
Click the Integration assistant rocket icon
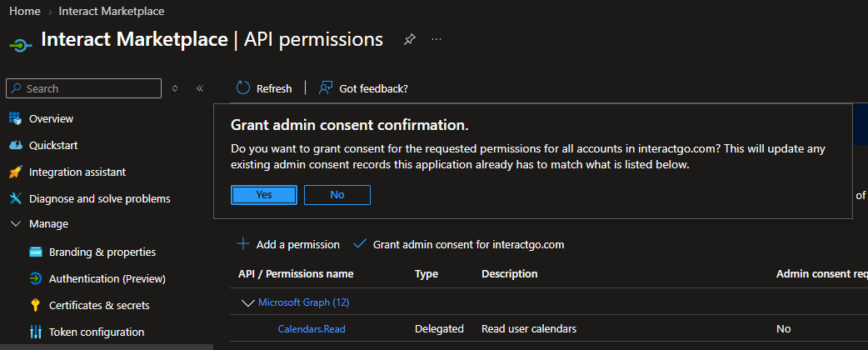(16, 172)
